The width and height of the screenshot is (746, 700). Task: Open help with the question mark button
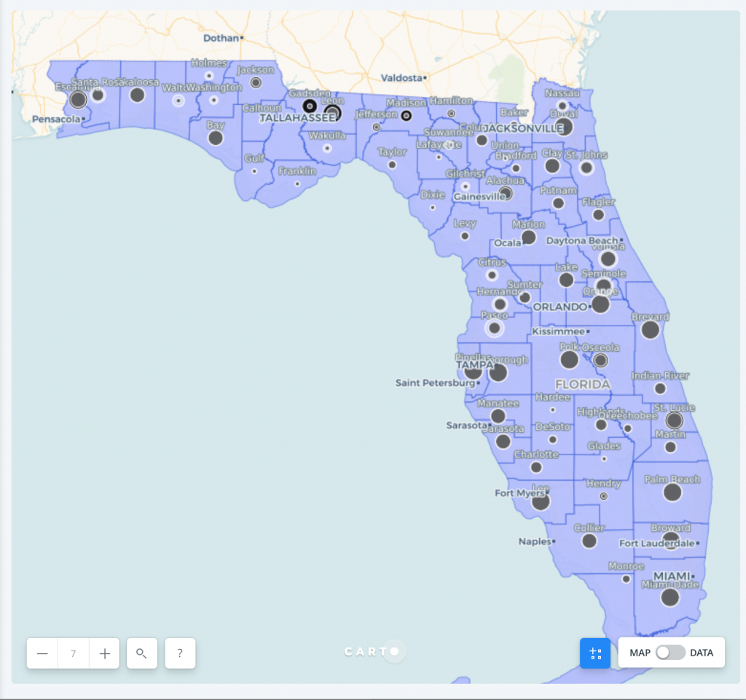pos(180,653)
